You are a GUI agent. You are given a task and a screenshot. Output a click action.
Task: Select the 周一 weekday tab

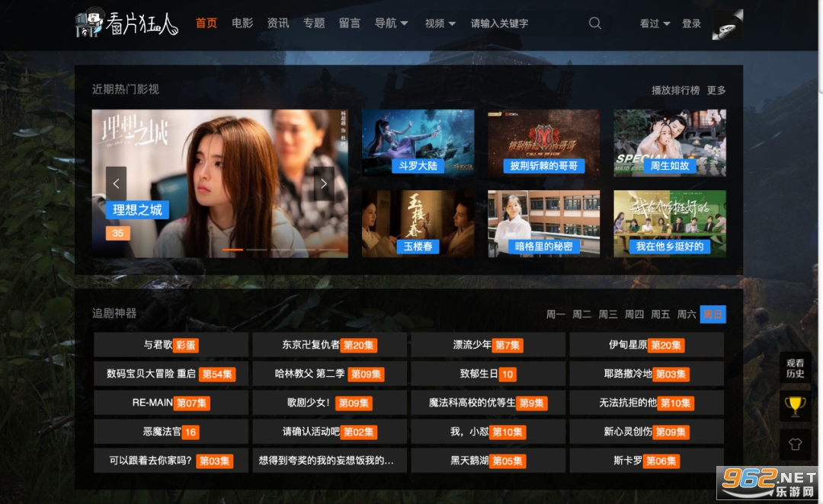pos(556,314)
